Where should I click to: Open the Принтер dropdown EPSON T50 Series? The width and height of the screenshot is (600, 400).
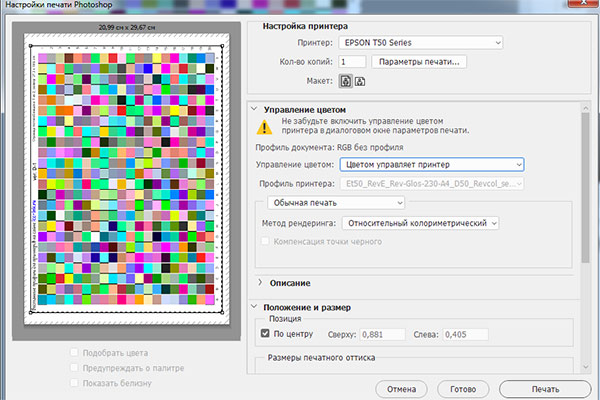(421, 42)
